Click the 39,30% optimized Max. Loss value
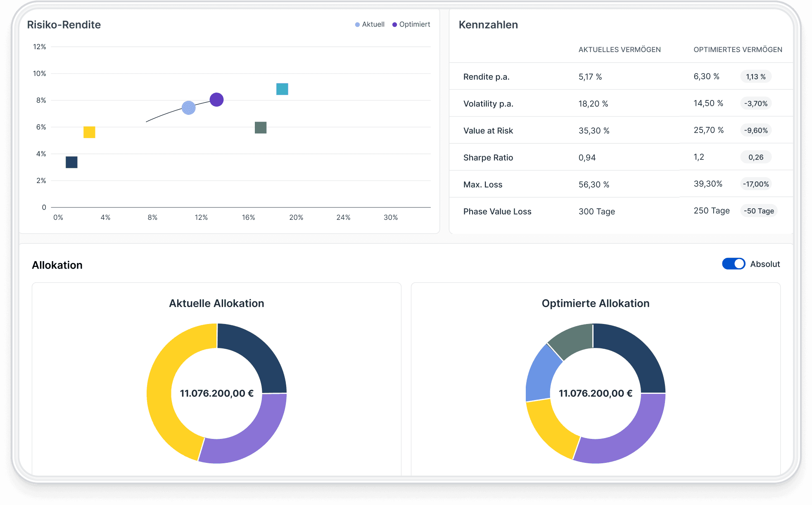812x505 pixels. point(708,184)
